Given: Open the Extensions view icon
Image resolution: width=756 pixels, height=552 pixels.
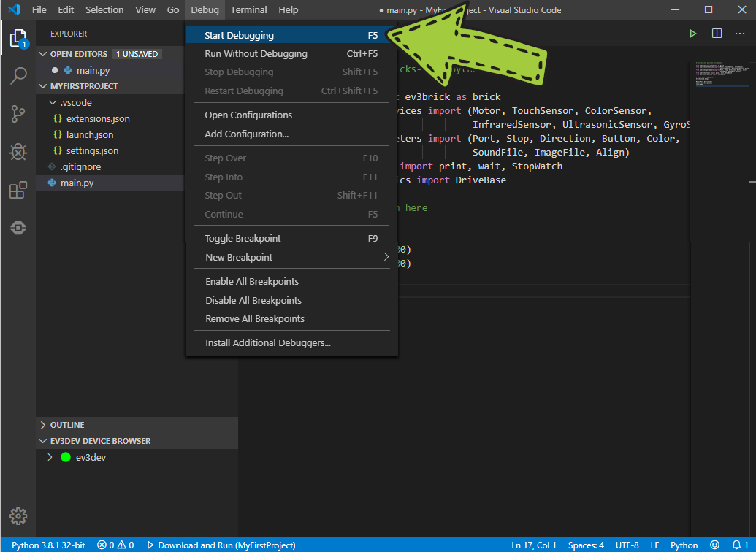Looking at the screenshot, I should 18,190.
